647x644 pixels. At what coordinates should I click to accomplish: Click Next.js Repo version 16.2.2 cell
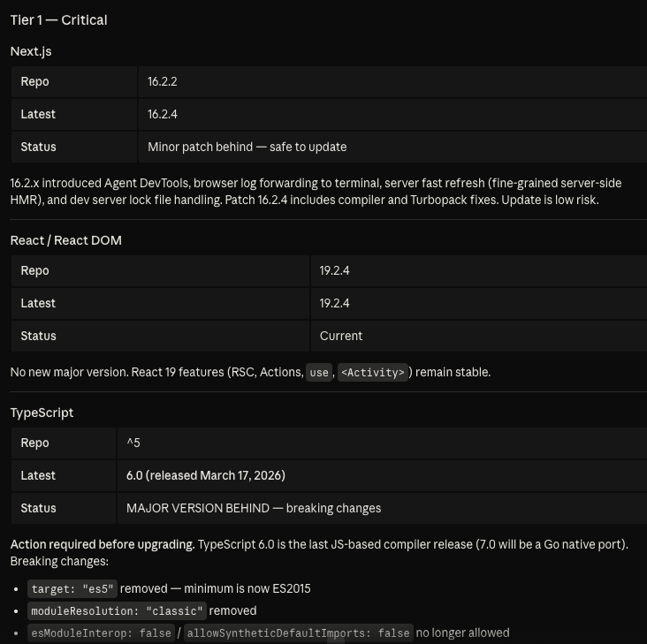coord(392,81)
